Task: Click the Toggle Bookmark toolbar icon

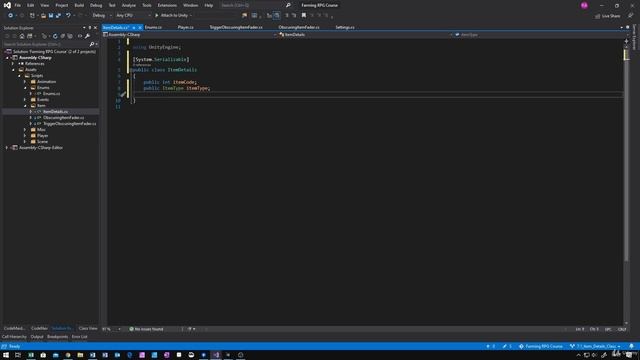Action: (x=304, y=16)
